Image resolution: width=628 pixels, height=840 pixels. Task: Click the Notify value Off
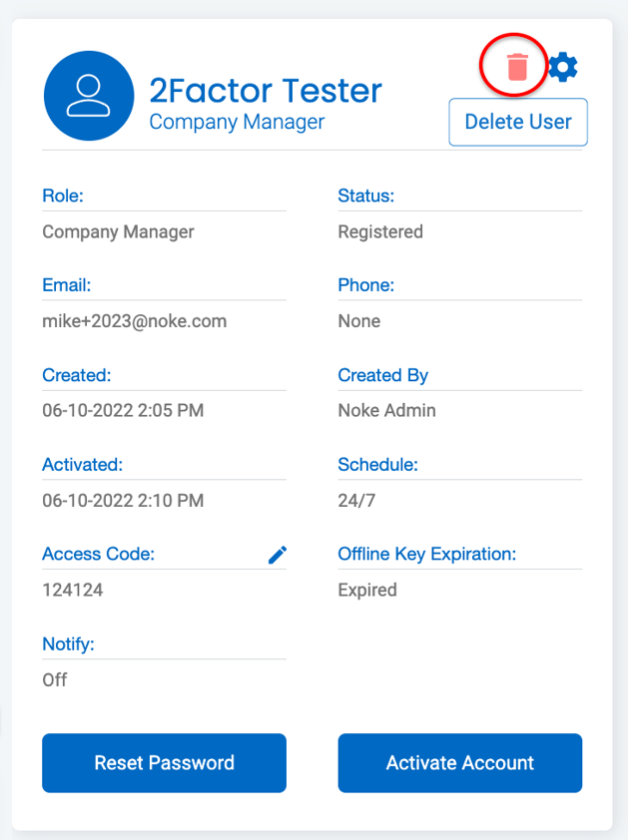pos(55,679)
